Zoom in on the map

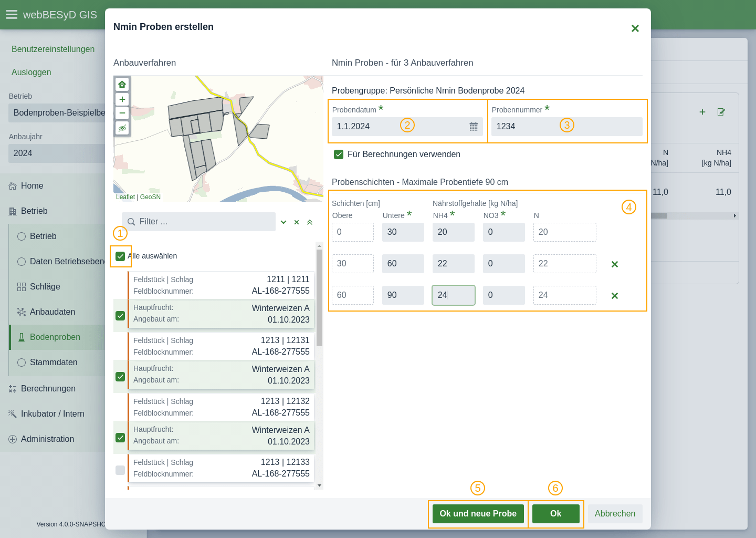[x=122, y=99]
